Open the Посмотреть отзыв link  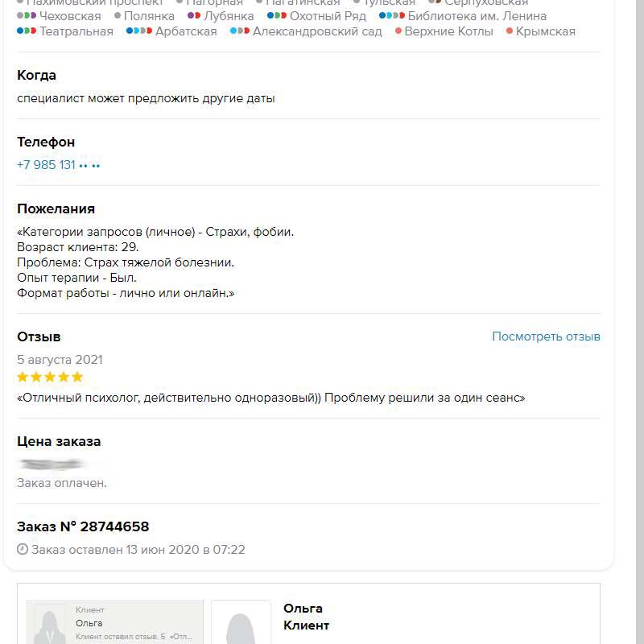546,336
